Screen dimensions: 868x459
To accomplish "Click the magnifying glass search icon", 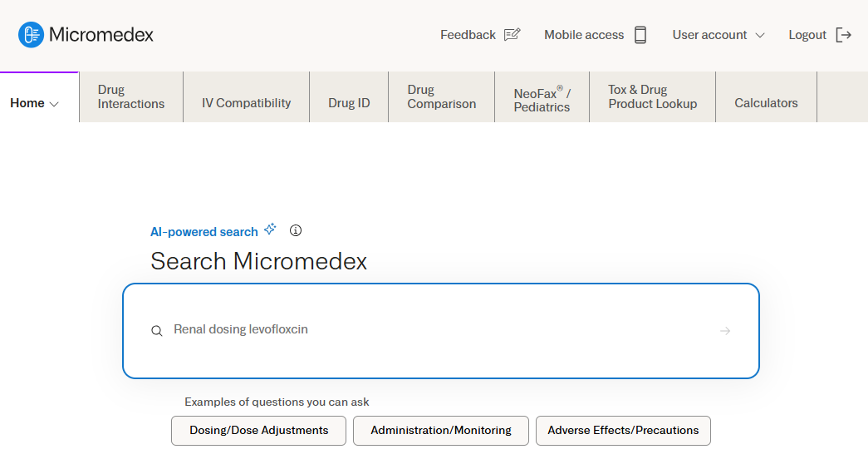I will tap(157, 331).
